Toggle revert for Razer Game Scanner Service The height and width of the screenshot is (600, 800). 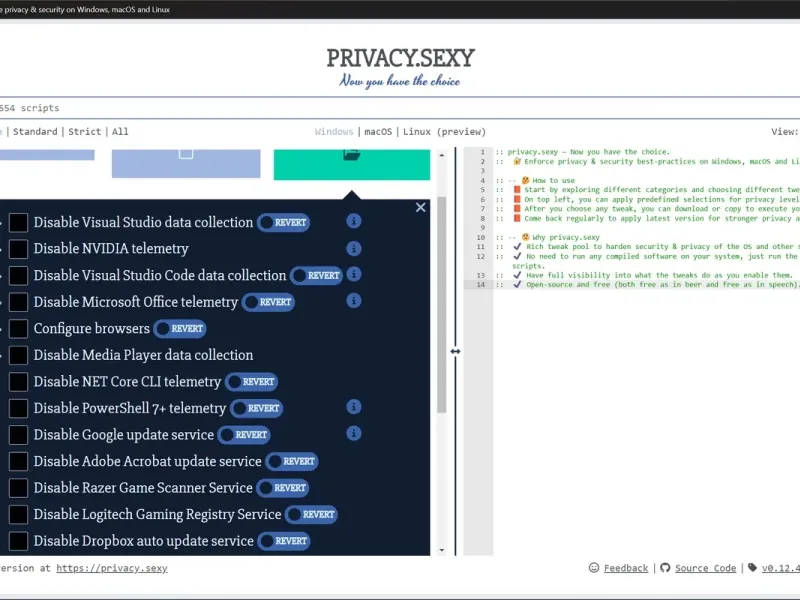point(283,488)
